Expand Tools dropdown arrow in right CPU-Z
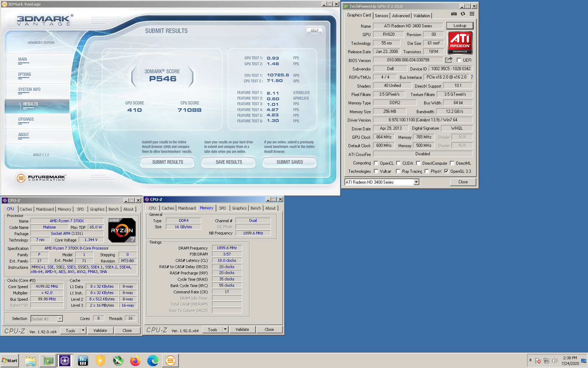 point(225,329)
